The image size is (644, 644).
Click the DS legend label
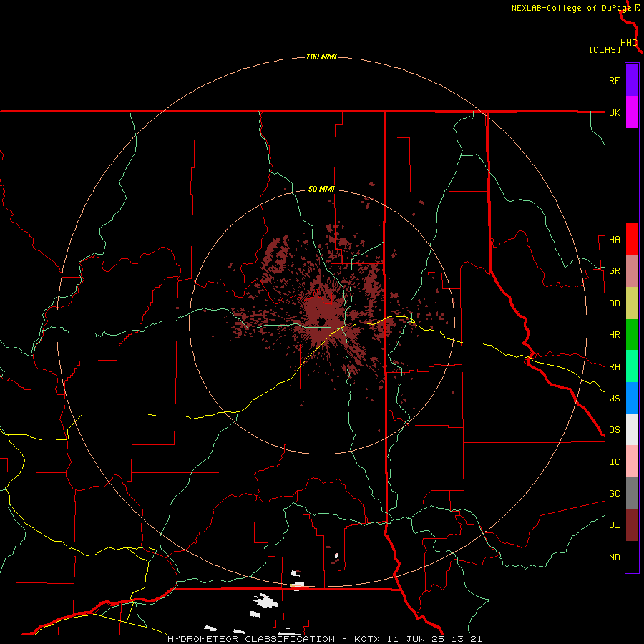click(614, 430)
